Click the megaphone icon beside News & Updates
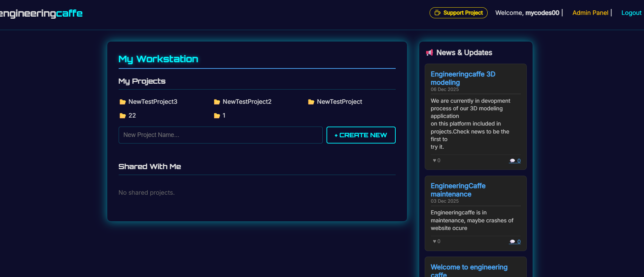Image resolution: width=644 pixels, height=277 pixels. (429, 53)
